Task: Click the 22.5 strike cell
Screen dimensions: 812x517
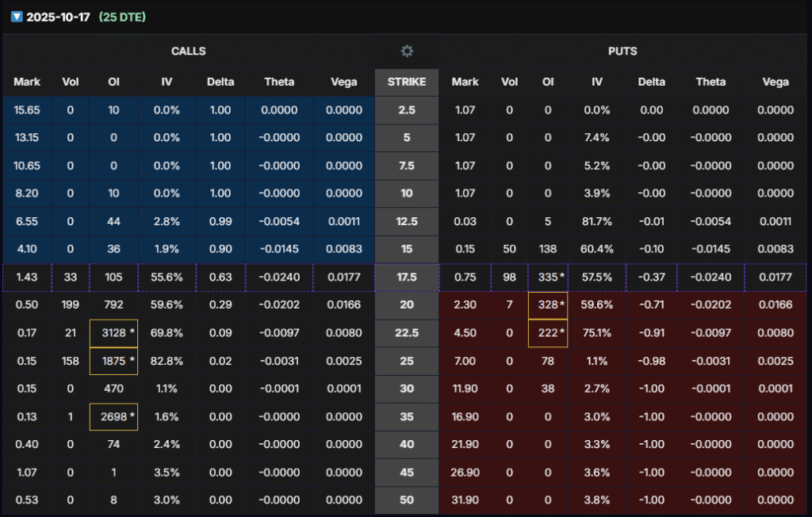Action: click(407, 333)
